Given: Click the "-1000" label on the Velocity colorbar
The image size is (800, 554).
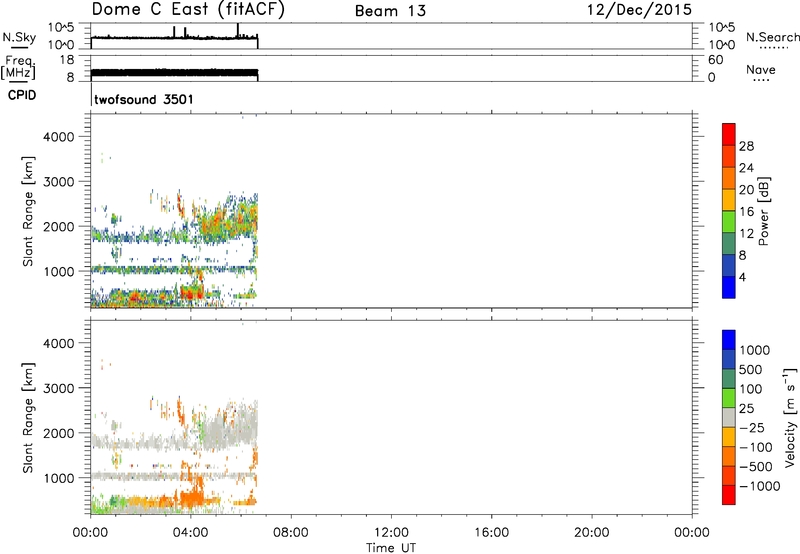Looking at the screenshot, I should coord(760,486).
